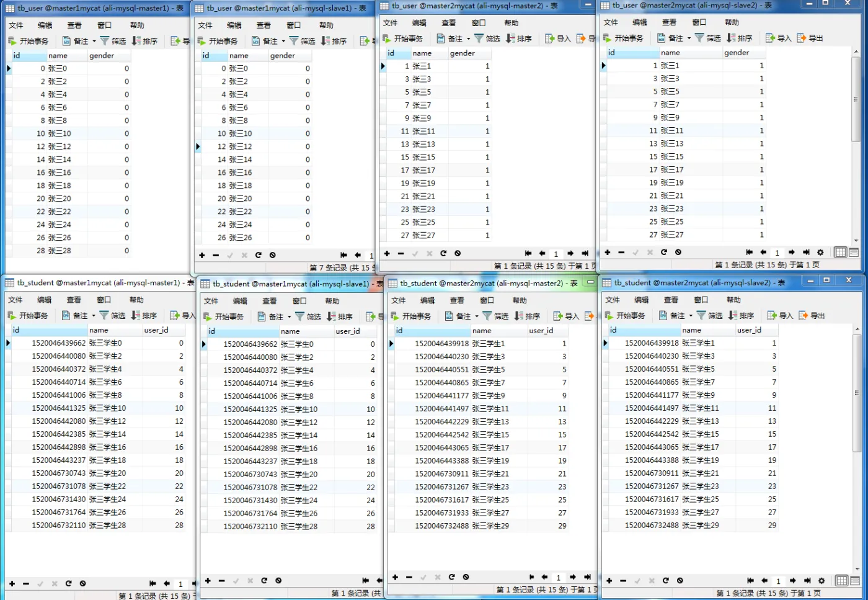Click 排序 in tb_student ali-mysql-slave1 window
This screenshot has height=600, width=868.
pyautogui.click(x=340, y=316)
